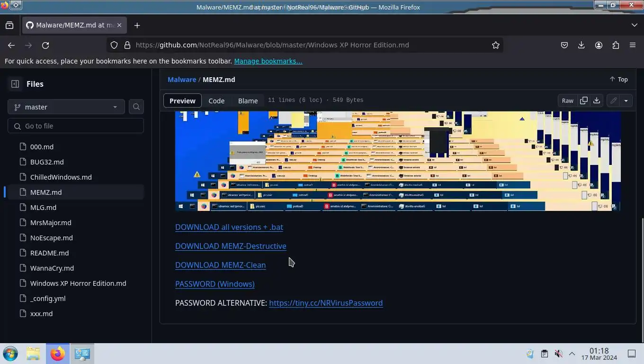Open Firefox View icon
This screenshot has height=364, width=644.
pos(9,25)
